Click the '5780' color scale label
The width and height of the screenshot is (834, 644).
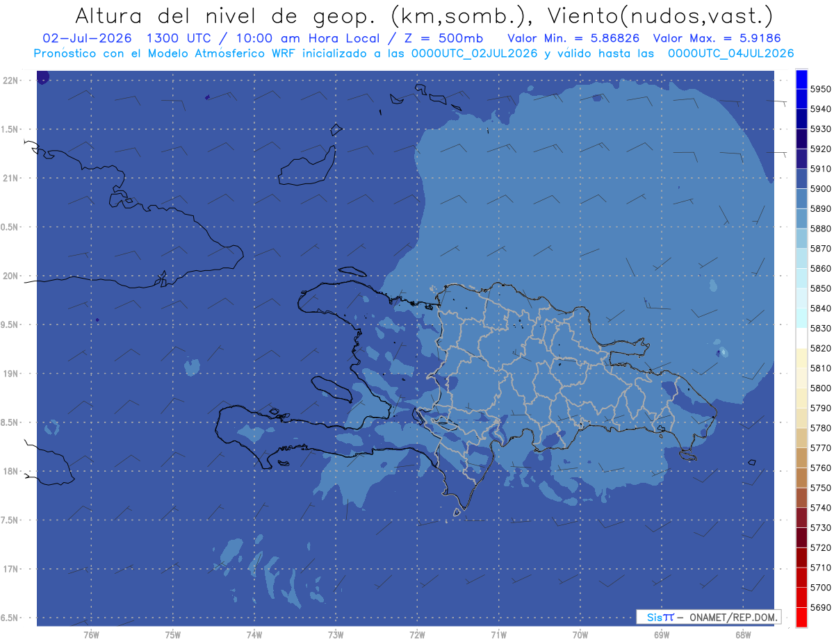(x=821, y=428)
